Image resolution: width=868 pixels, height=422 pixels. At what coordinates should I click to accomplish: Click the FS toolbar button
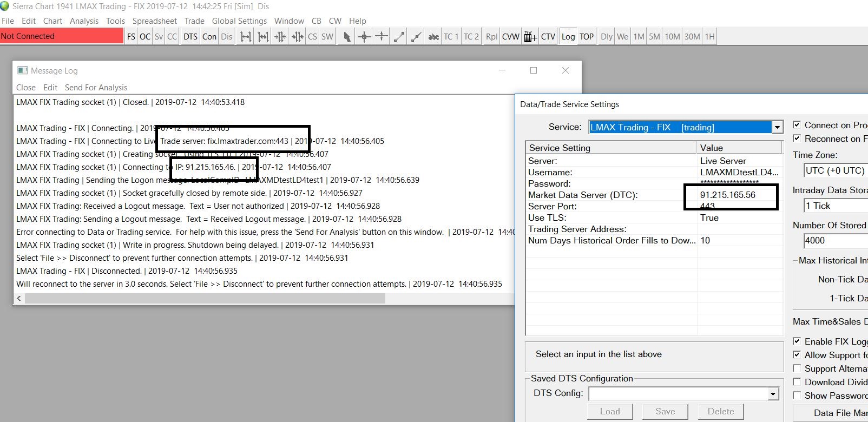point(131,37)
